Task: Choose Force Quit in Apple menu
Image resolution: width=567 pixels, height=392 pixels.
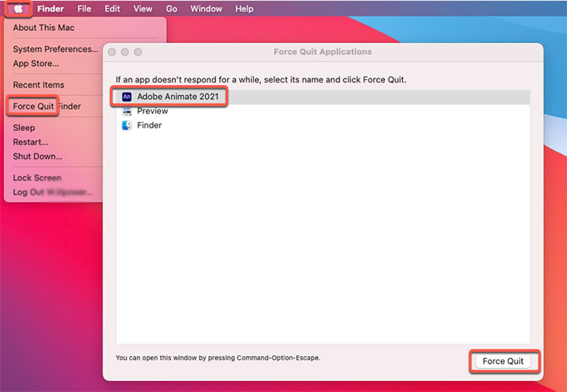Action: 33,107
